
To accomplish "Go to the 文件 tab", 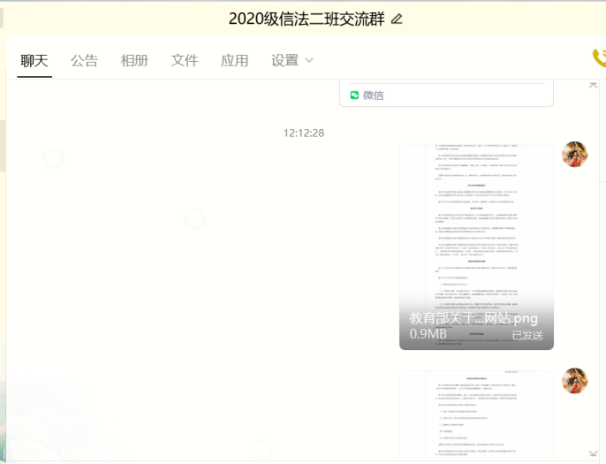I will [x=184, y=60].
